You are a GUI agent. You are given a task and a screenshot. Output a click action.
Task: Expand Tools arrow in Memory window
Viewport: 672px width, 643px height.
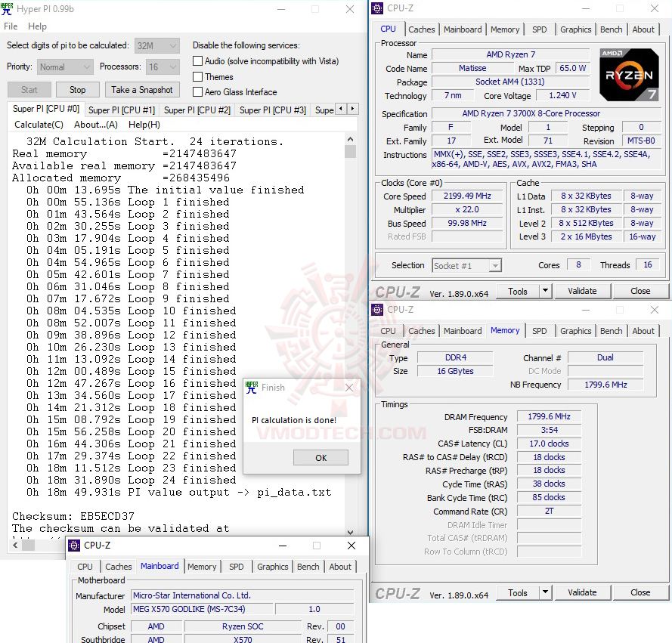545,592
